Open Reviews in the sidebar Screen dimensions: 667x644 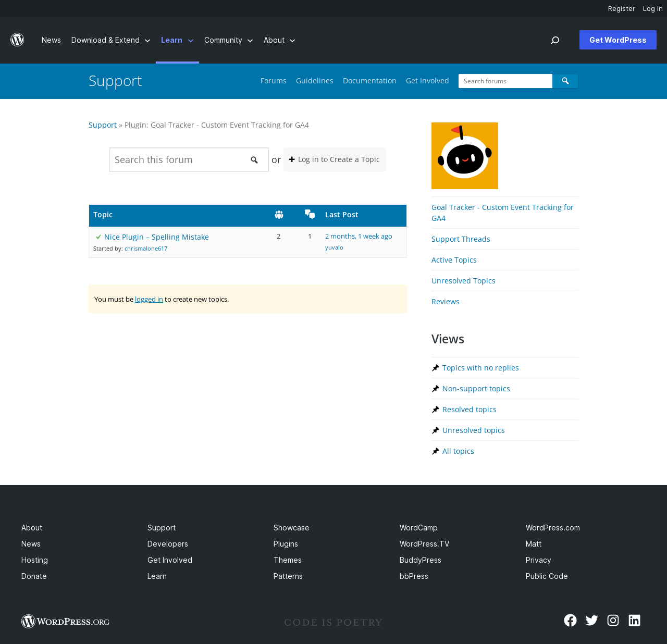pyautogui.click(x=446, y=302)
